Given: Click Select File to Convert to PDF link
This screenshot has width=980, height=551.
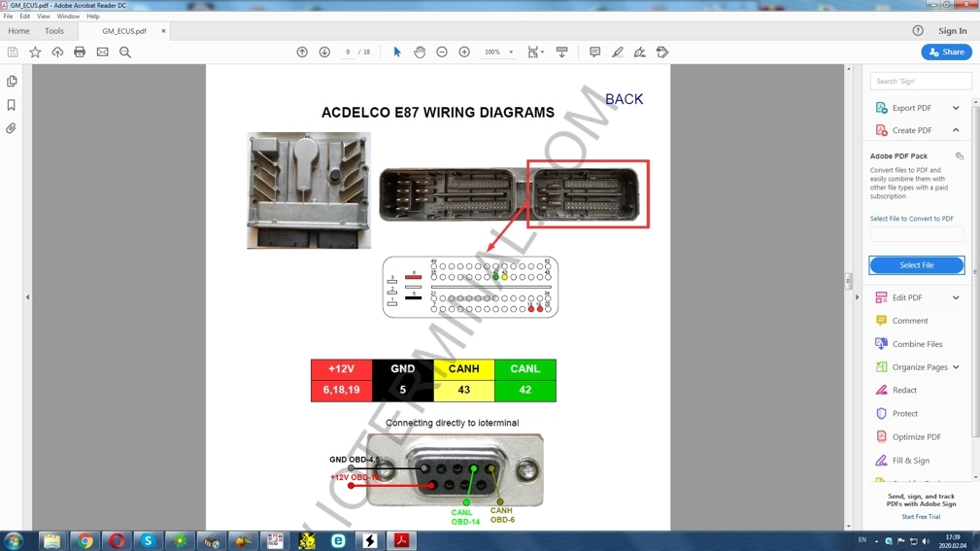Looking at the screenshot, I should [x=911, y=219].
